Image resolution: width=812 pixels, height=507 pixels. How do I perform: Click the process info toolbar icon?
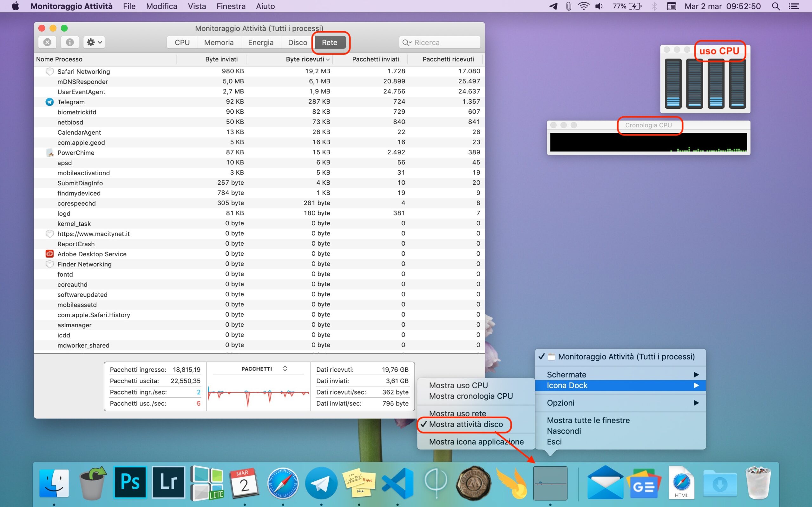point(70,42)
